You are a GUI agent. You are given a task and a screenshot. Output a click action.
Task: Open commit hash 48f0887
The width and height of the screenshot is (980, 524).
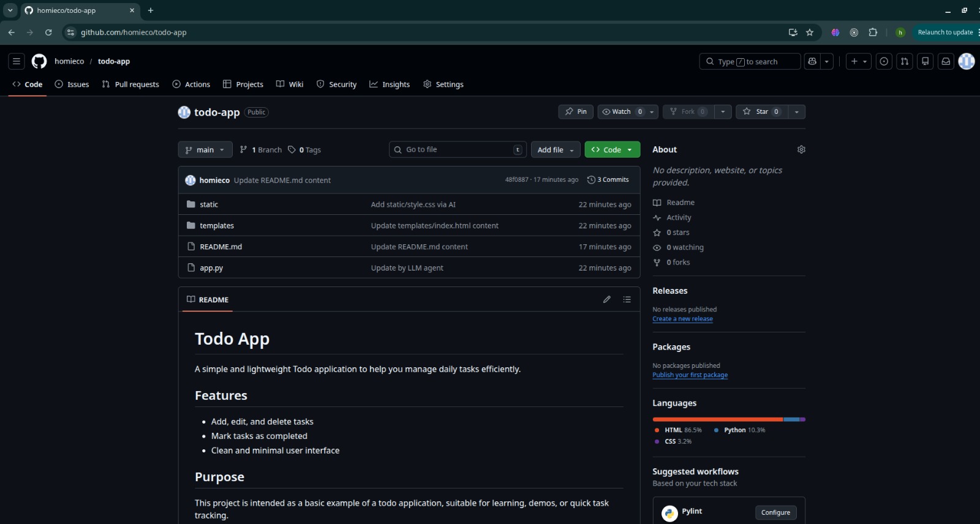pos(516,180)
